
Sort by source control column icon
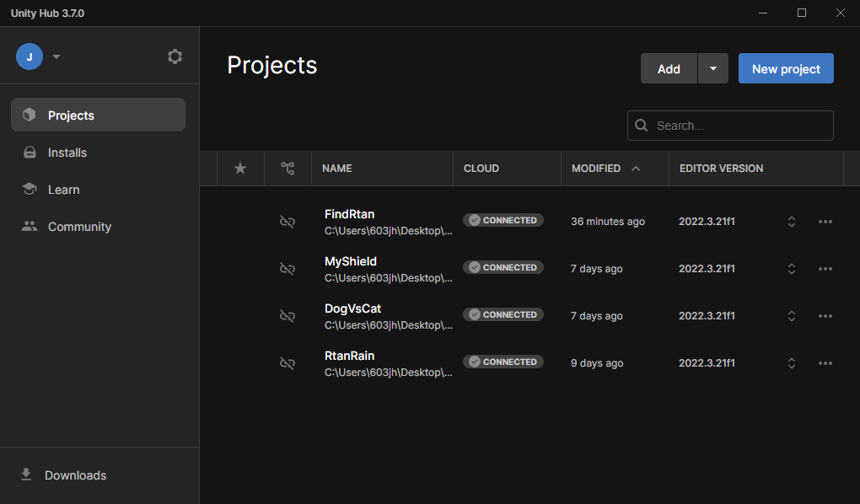(288, 169)
